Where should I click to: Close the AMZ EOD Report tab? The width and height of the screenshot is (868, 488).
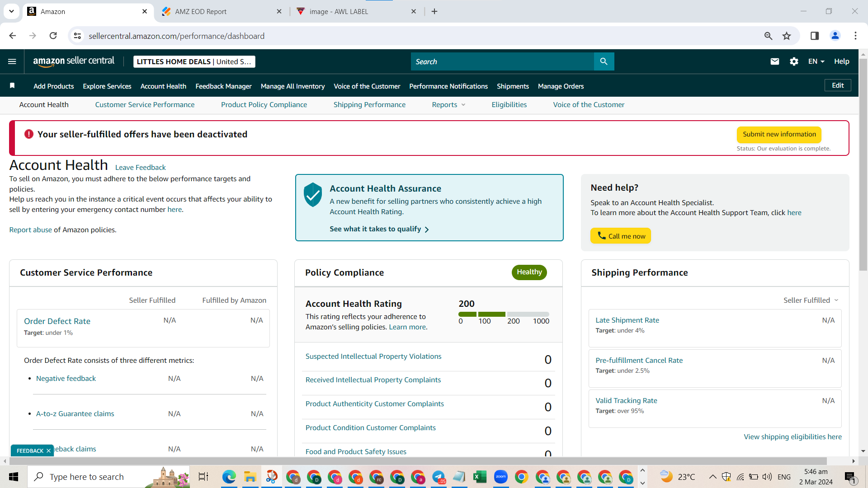point(279,11)
